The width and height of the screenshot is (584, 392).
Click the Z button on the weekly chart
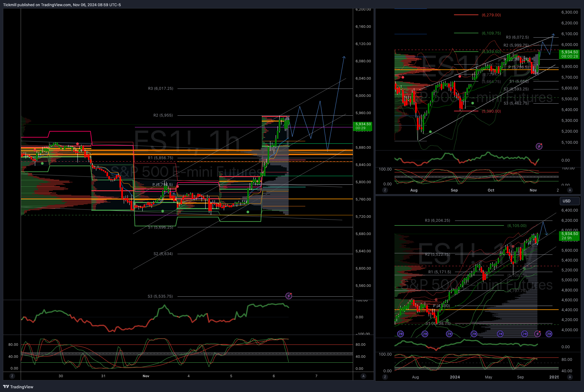pyautogui.click(x=385, y=377)
